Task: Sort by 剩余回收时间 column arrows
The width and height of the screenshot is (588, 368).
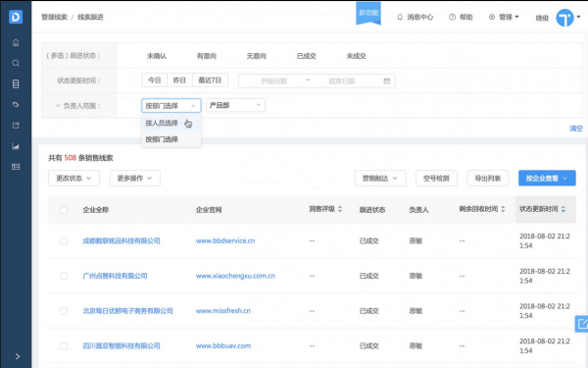Action: pyautogui.click(x=503, y=209)
